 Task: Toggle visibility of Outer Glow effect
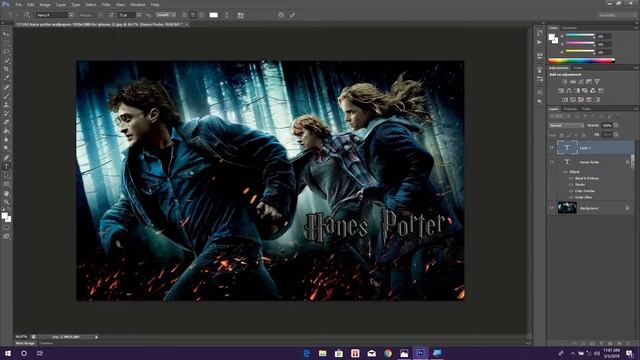(x=571, y=197)
